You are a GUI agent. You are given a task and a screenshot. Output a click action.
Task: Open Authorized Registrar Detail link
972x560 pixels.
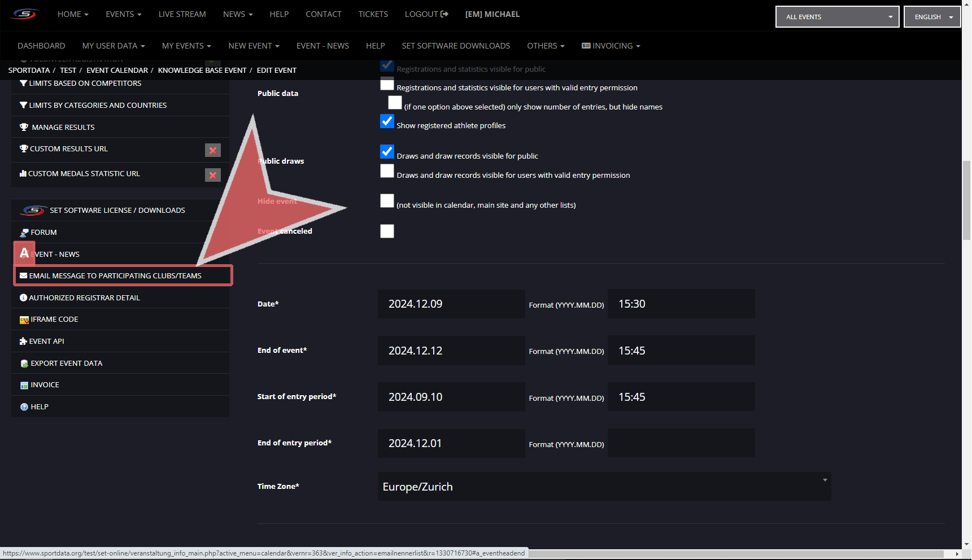pos(85,297)
